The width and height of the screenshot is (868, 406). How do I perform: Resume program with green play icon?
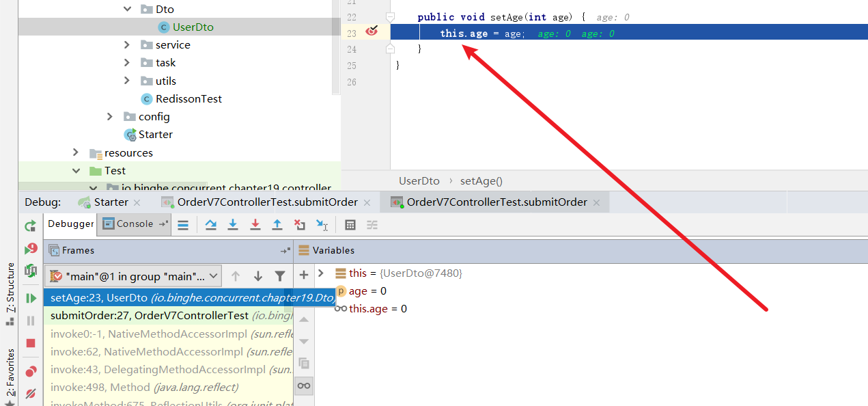31,298
